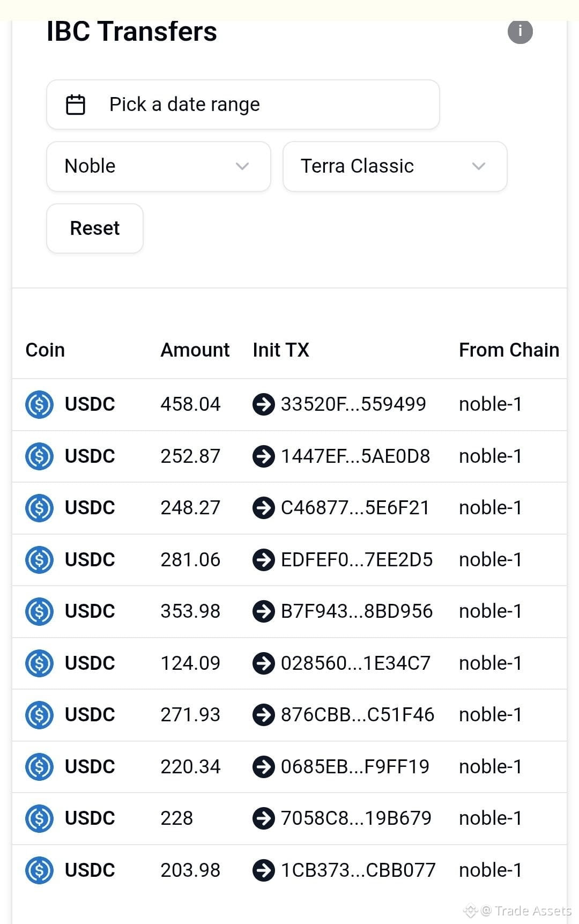Click calendar icon in date range picker
This screenshot has height=924, width=579.
(75, 105)
